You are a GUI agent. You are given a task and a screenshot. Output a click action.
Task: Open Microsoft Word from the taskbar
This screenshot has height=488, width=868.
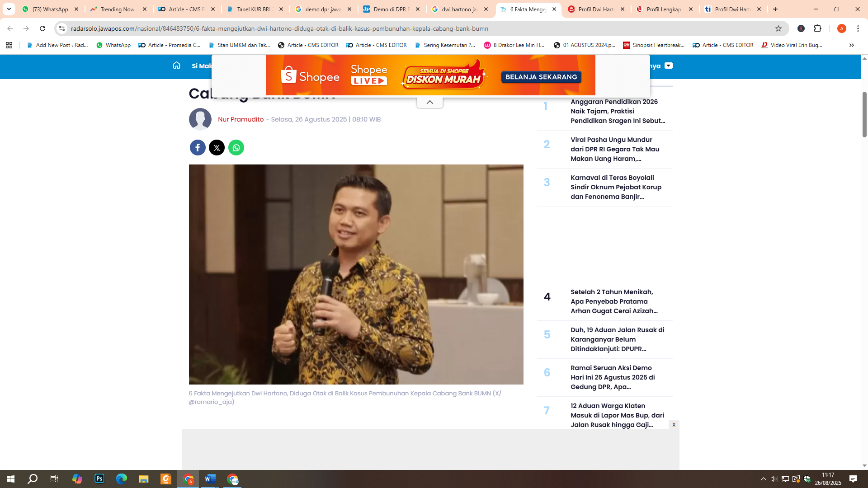point(210,479)
